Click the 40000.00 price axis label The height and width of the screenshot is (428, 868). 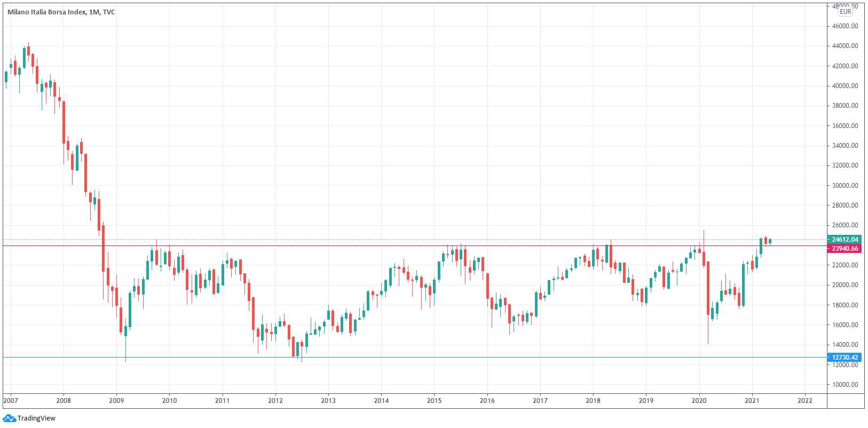(x=845, y=86)
